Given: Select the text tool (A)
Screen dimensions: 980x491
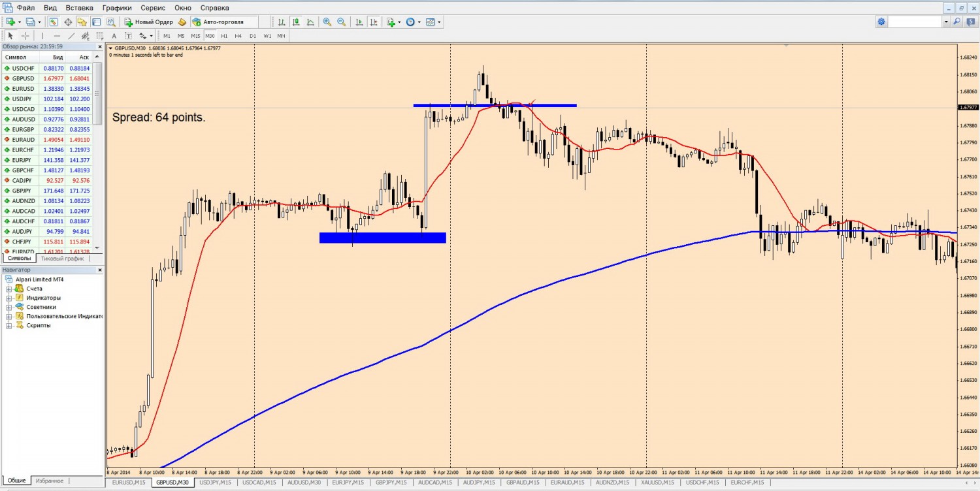Looking at the screenshot, I should [x=114, y=36].
